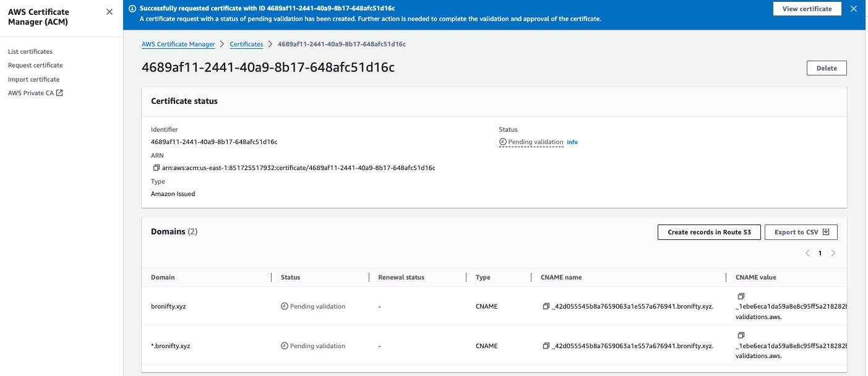Copy CNAME value for *.bronifty.xyz row
This screenshot has width=868, height=376.
pyautogui.click(x=741, y=335)
